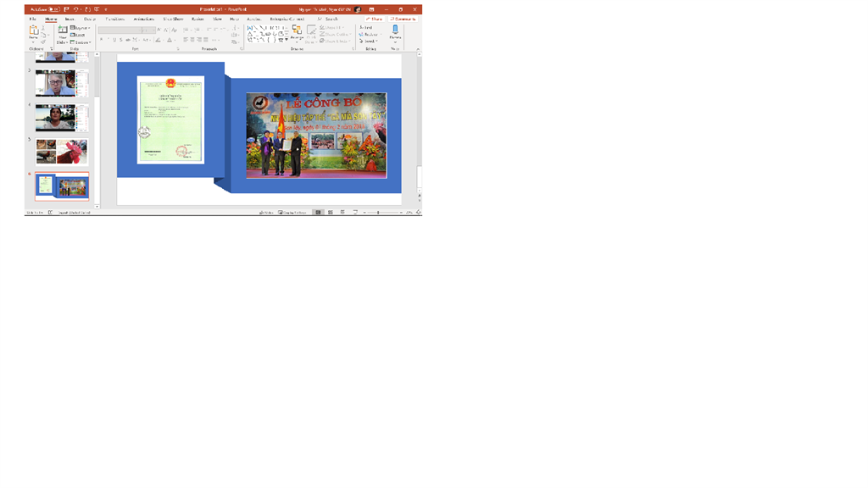The height and width of the screenshot is (488, 868).
Task: Expand the Shapes gallery
Action: pos(287,40)
